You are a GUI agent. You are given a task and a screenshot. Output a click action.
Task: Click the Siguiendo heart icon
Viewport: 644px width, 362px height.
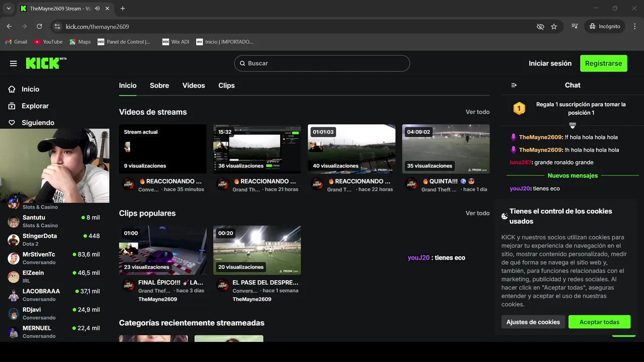coord(12,123)
